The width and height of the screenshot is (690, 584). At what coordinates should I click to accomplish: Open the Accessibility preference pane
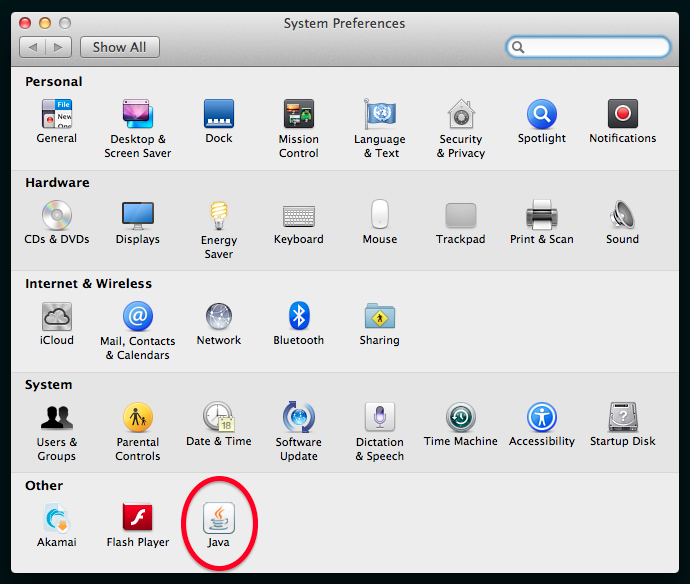coord(542,417)
